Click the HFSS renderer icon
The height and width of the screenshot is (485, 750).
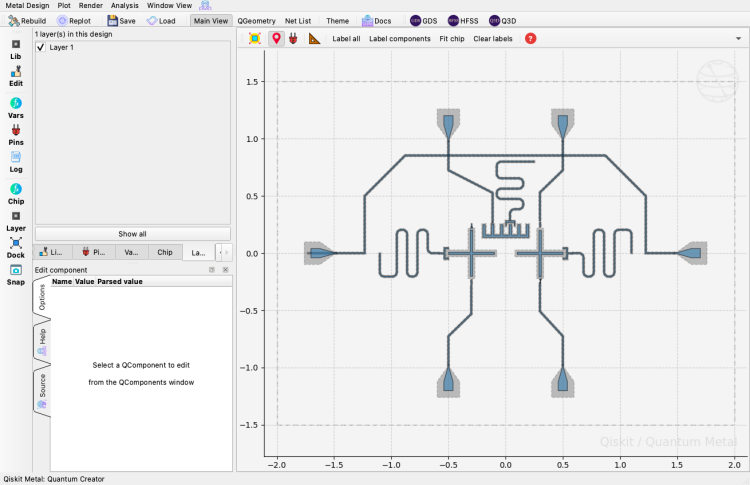pyautogui.click(x=453, y=21)
